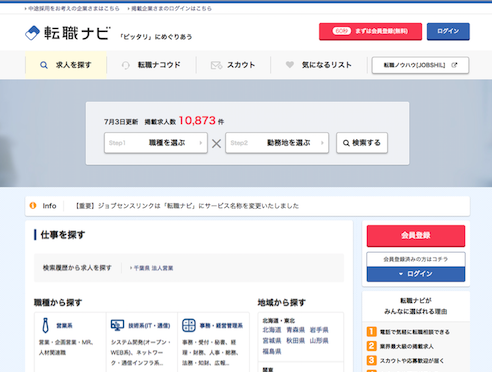The height and width of the screenshot is (372, 492).
Task: Click the headset icon beside 転職ナコウド
Action: 126,65
